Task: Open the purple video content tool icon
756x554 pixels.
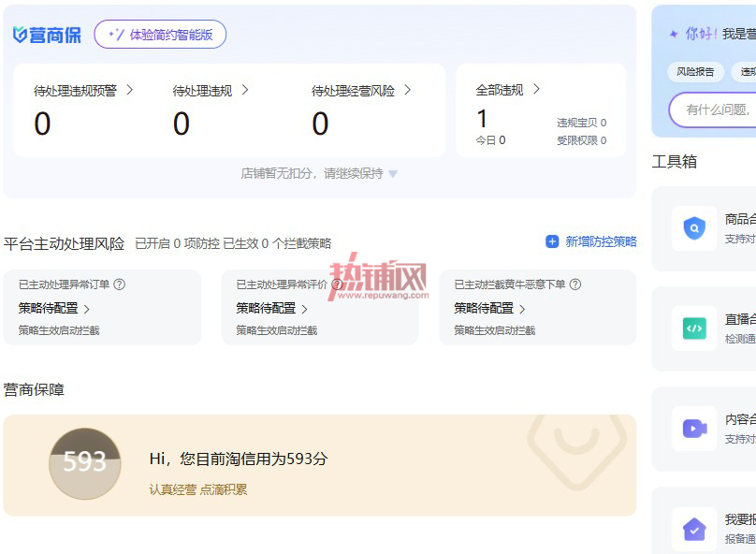Action: (694, 429)
